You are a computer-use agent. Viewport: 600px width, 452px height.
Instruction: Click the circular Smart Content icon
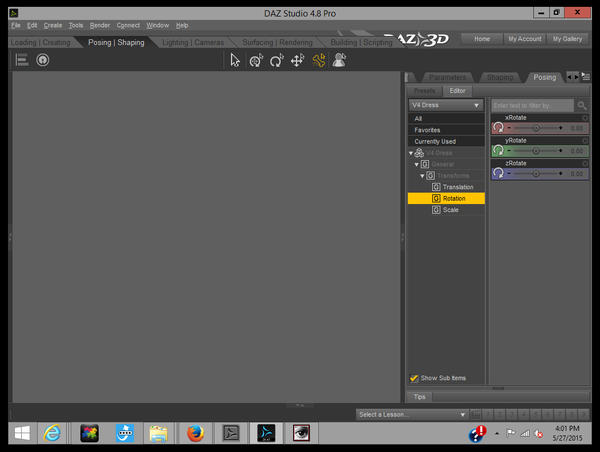[x=42, y=60]
